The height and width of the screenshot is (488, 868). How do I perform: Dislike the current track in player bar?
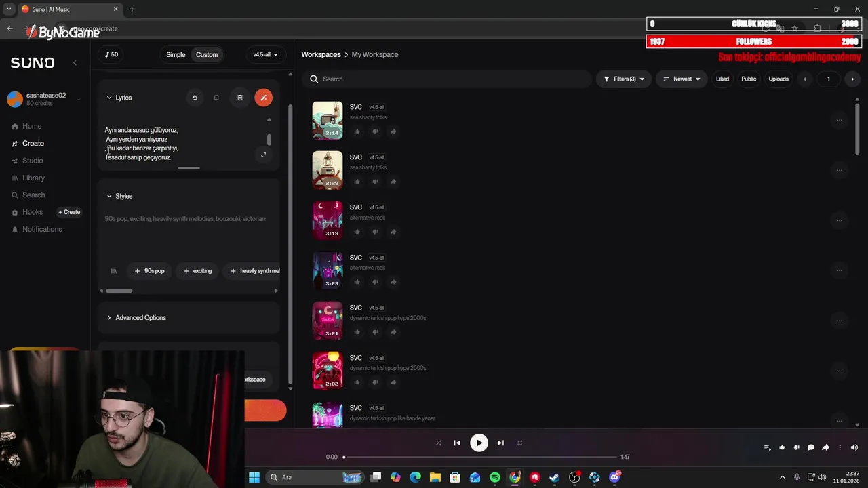(x=796, y=447)
